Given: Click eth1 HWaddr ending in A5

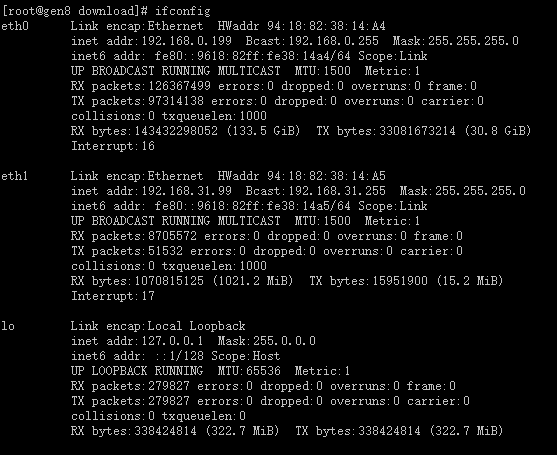Looking at the screenshot, I should [326, 176].
